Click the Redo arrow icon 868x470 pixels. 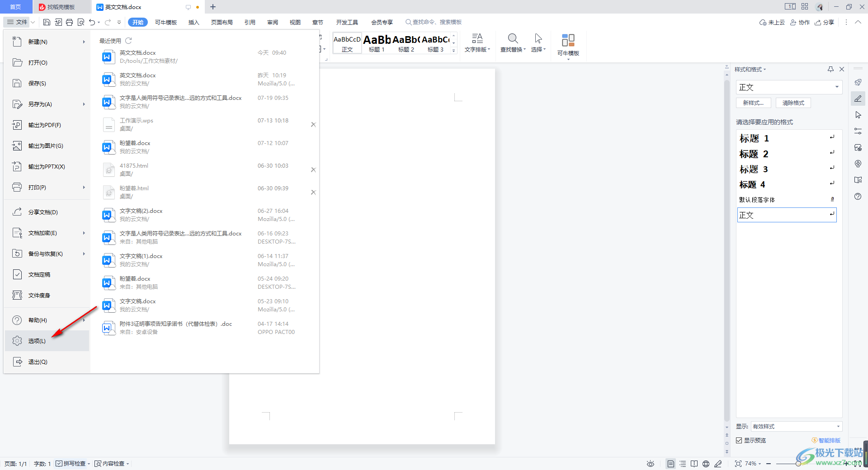click(x=108, y=22)
